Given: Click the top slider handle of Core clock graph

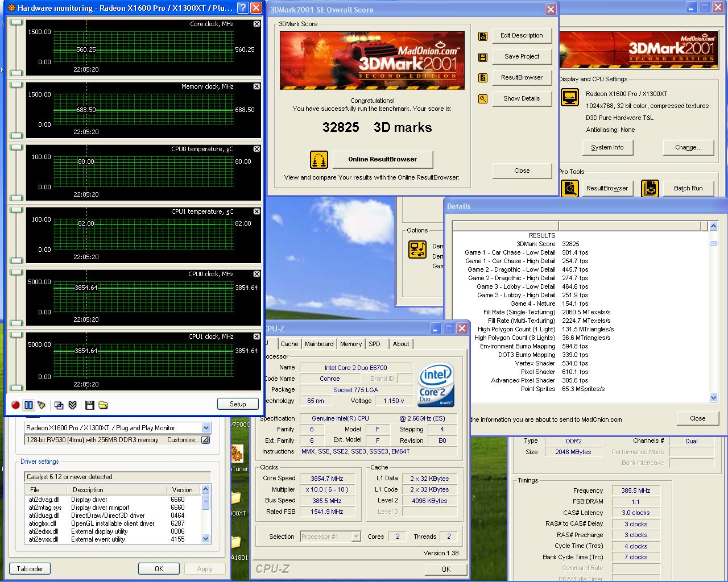Looking at the screenshot, I should (16, 22).
